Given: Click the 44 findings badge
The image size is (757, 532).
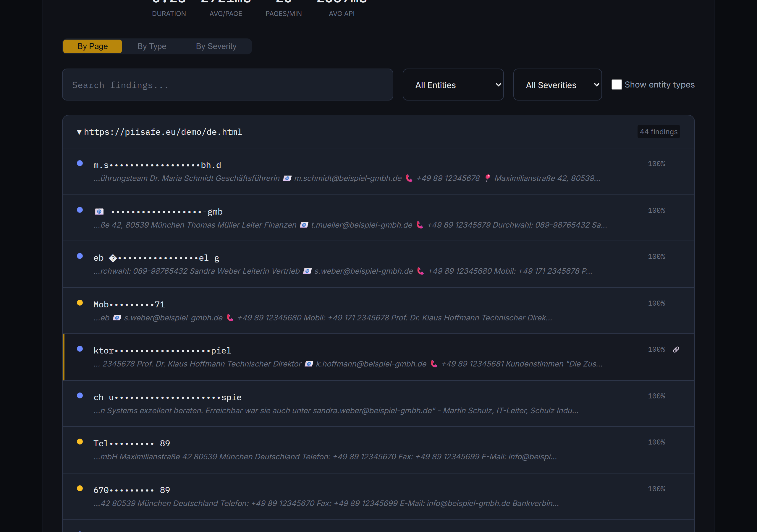Looking at the screenshot, I should pos(659,132).
